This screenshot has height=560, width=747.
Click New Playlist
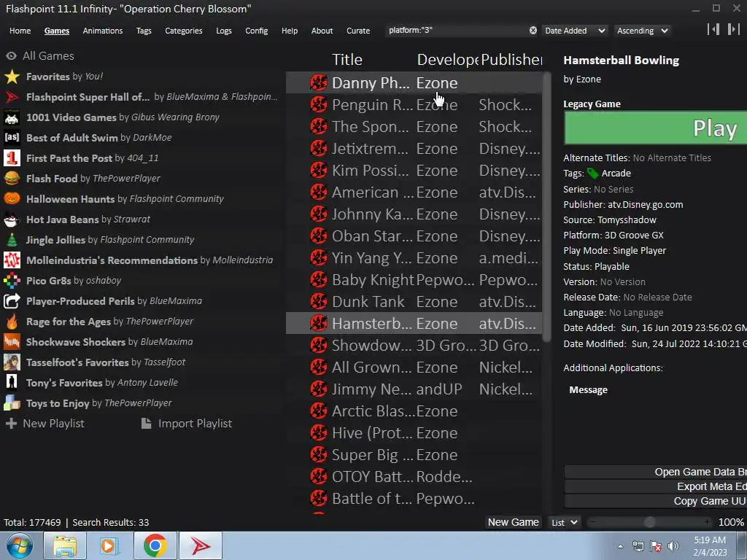tap(44, 424)
